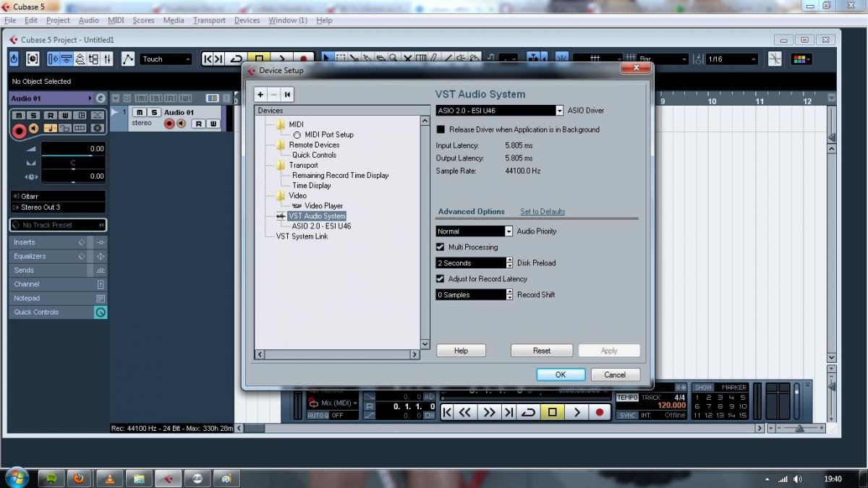The image size is (868, 488).
Task: Click Inspector record enable red button
Action: tap(20, 131)
